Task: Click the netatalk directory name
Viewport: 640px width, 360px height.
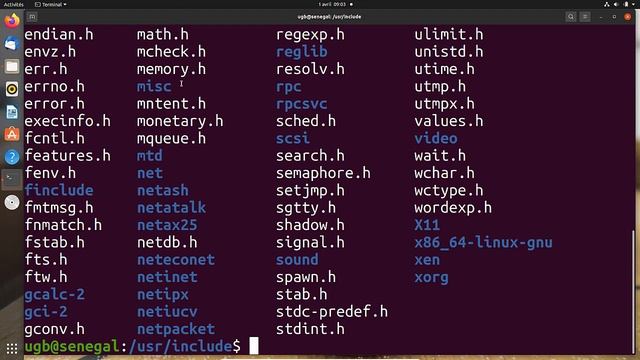Action: (x=171, y=208)
